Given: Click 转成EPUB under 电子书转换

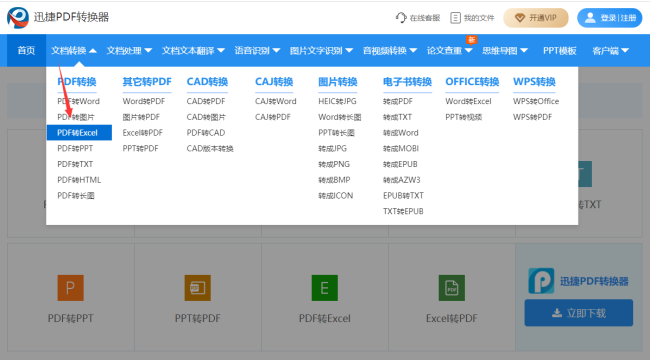Looking at the screenshot, I should (400, 164).
